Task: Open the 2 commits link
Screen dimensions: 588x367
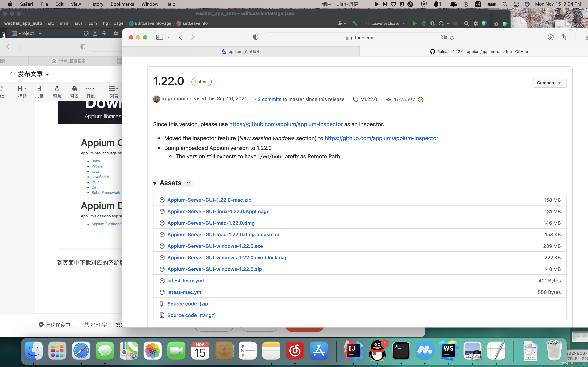Action: pos(269,99)
